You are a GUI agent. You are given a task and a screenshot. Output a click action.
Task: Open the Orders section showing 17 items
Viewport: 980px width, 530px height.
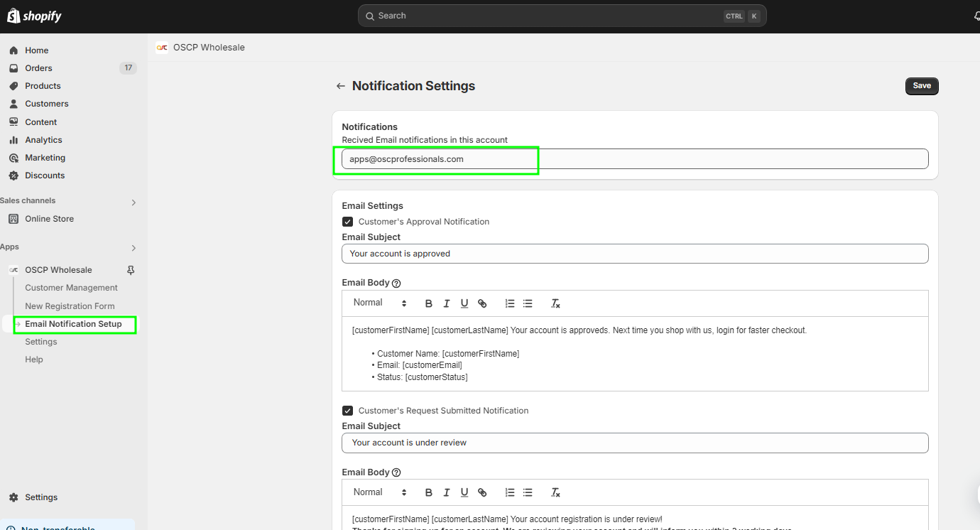pos(40,67)
